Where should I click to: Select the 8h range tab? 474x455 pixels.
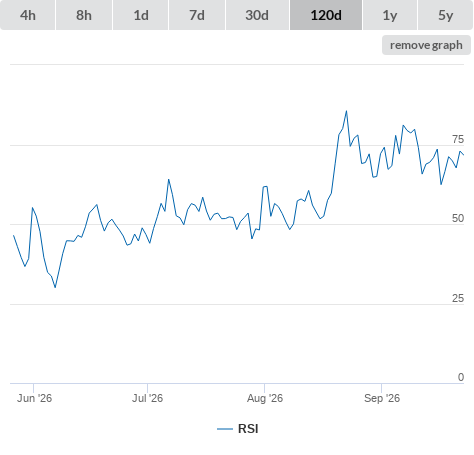[84, 15]
